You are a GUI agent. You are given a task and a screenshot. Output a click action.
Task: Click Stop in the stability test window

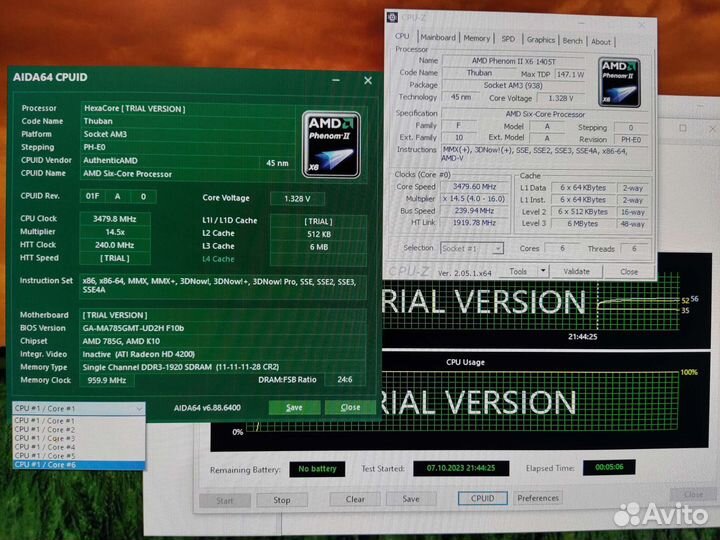(x=281, y=500)
